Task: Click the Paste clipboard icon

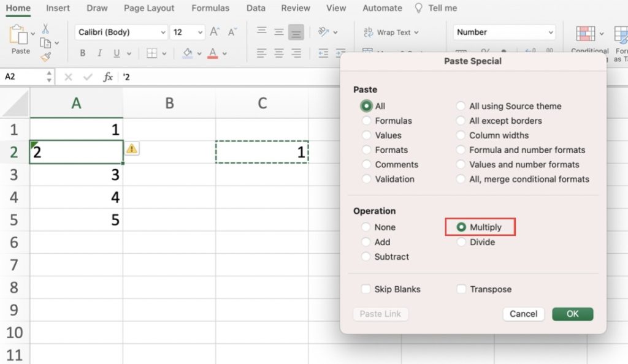Action: tap(18, 35)
